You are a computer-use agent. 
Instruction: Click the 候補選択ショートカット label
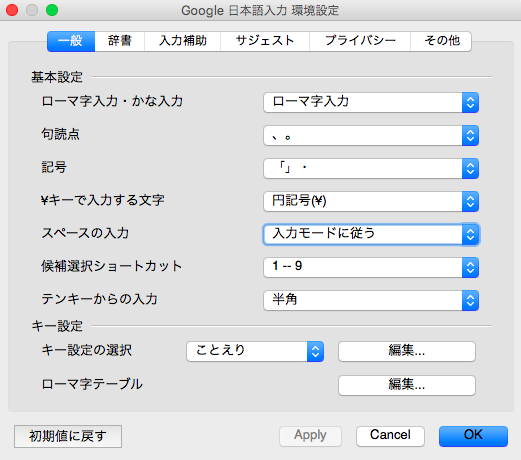(x=112, y=266)
